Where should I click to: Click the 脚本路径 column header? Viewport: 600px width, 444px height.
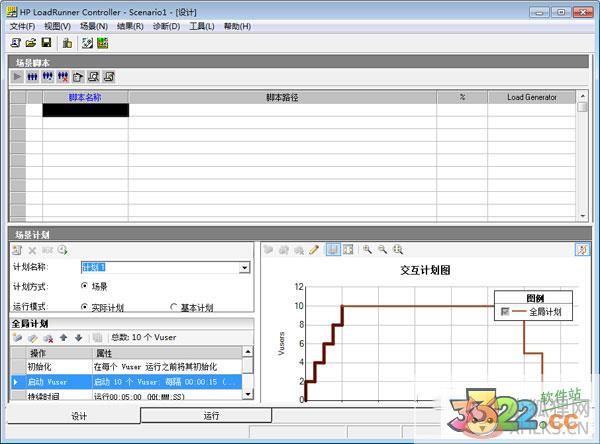pyautogui.click(x=282, y=97)
